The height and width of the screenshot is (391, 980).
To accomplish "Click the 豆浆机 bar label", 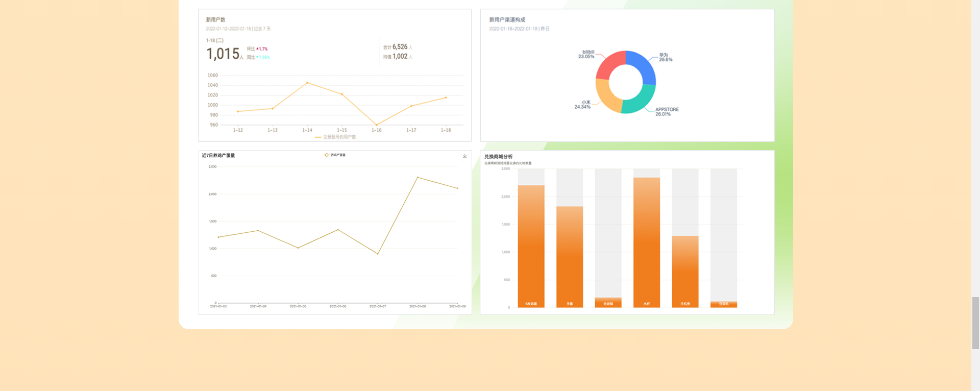I will pos(723,304).
